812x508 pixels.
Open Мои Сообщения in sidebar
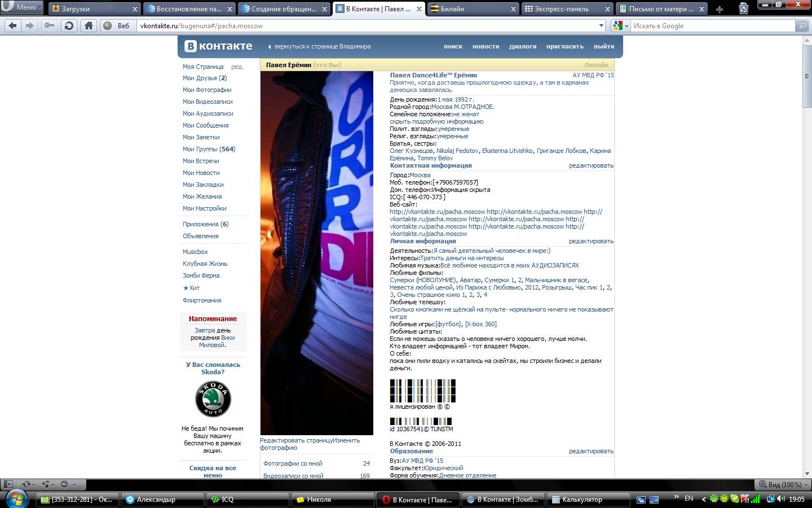205,125
